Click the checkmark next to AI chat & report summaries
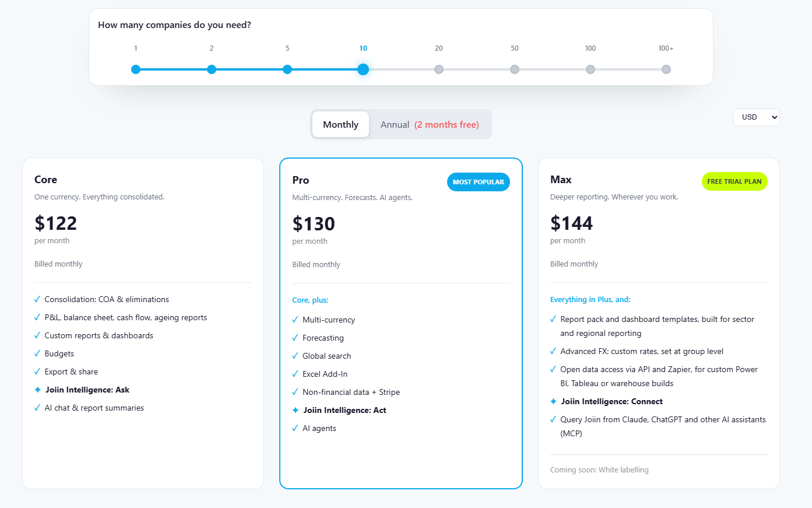The height and width of the screenshot is (508, 812). [x=37, y=408]
